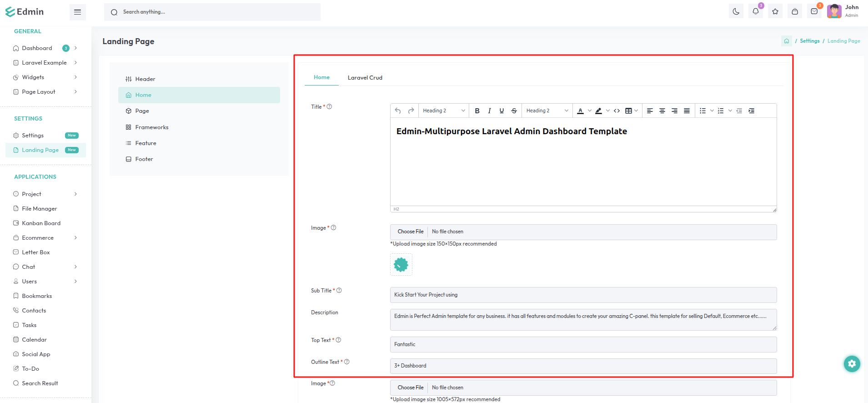Toggle the sidebar with hamburger icon
Image resolution: width=868 pixels, height=403 pixels.
[77, 12]
